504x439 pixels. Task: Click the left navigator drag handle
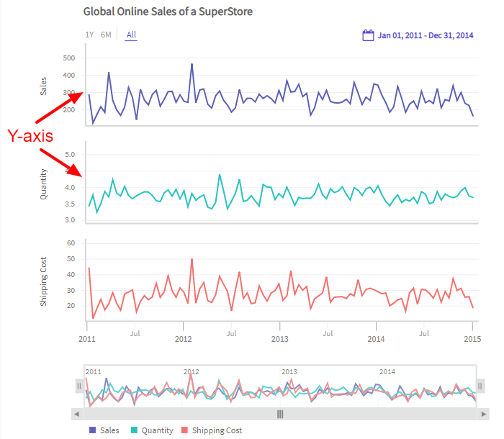79,386
